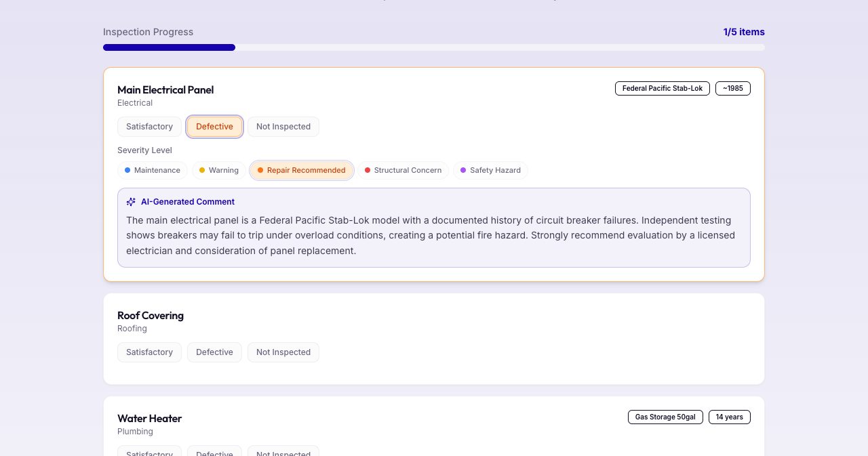
Task: Click the "Inspection Progress" label
Action: click(x=148, y=32)
